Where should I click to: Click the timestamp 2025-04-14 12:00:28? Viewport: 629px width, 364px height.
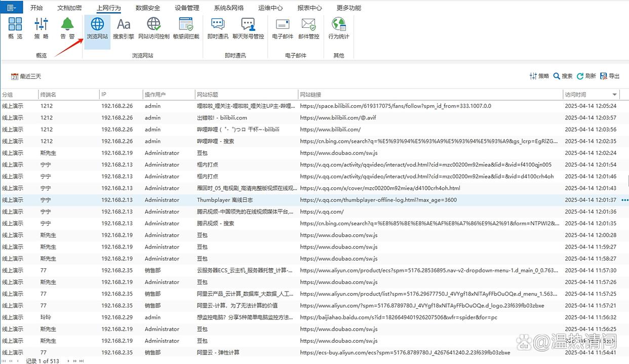[x=591, y=235]
